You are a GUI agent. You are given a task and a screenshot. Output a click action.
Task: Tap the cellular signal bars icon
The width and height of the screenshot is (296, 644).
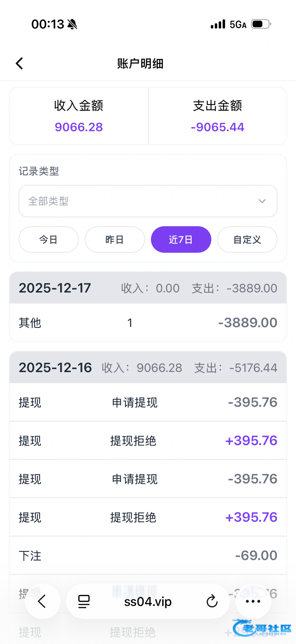coord(218,24)
